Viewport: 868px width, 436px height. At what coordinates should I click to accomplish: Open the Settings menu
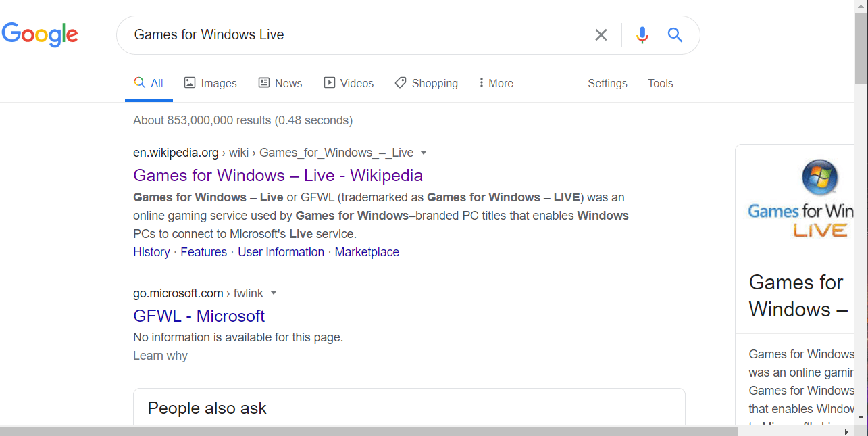point(607,83)
